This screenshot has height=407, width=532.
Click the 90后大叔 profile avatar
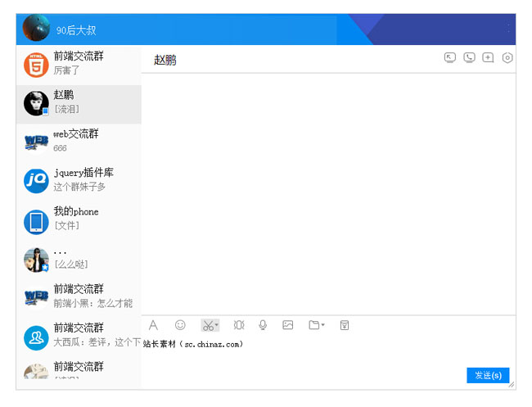[x=36, y=29]
